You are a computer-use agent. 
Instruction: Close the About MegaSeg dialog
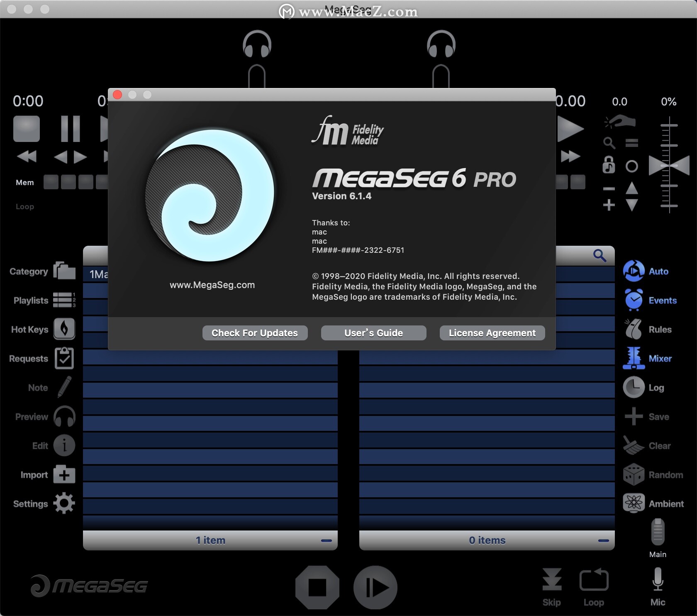pos(117,95)
